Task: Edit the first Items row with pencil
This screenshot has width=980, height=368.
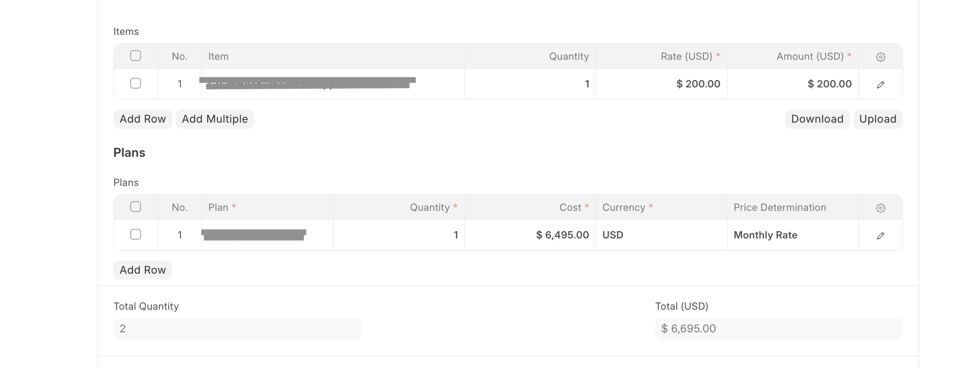Action: click(880, 84)
